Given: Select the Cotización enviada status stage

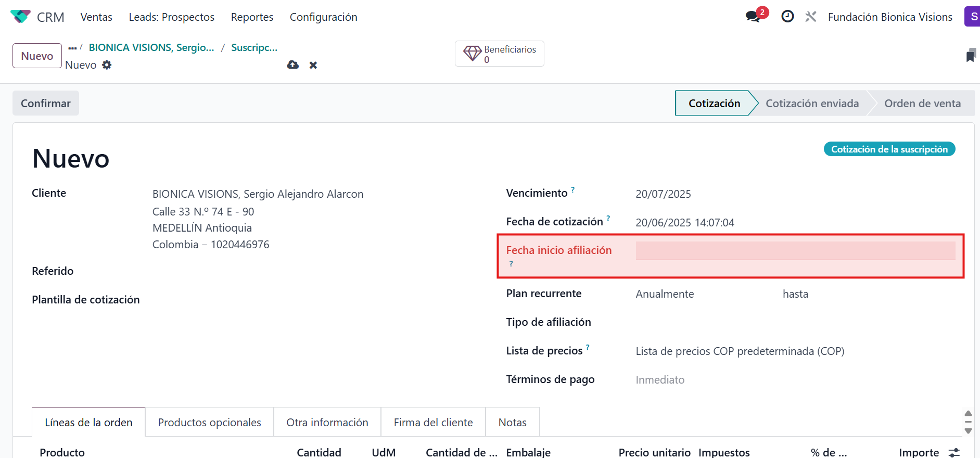Looking at the screenshot, I should click(812, 104).
